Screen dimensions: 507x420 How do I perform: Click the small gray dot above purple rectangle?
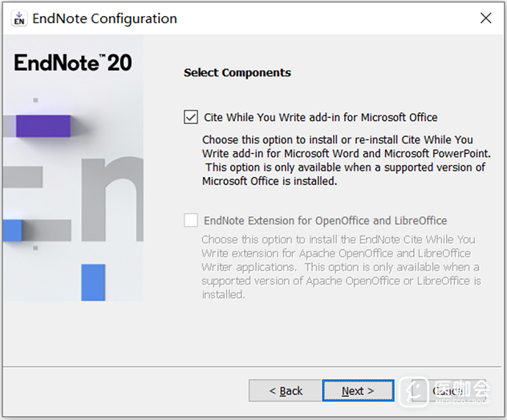click(36, 100)
